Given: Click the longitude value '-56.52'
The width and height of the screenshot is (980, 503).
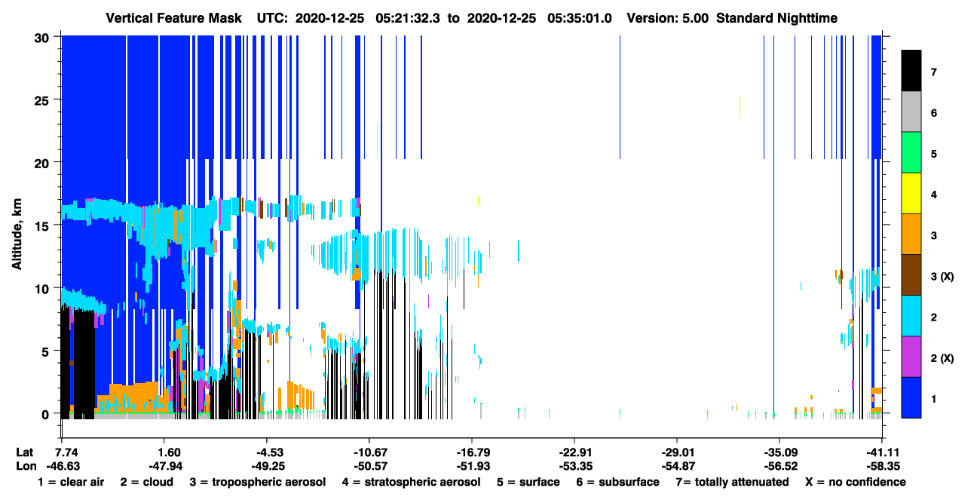Looking at the screenshot, I should click(x=779, y=466).
